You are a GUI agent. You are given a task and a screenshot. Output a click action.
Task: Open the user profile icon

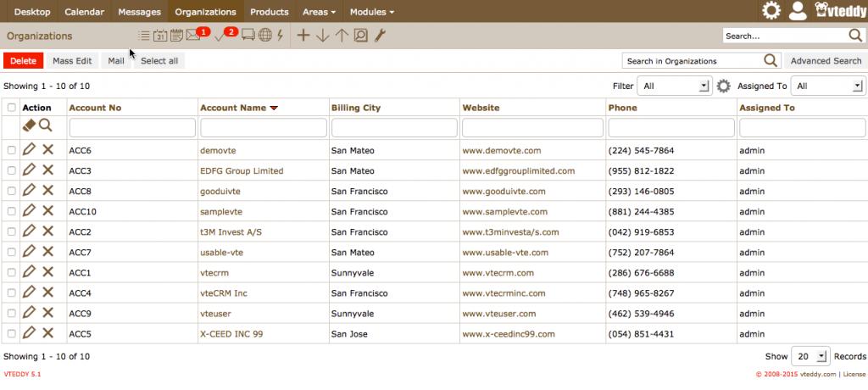[x=798, y=10]
